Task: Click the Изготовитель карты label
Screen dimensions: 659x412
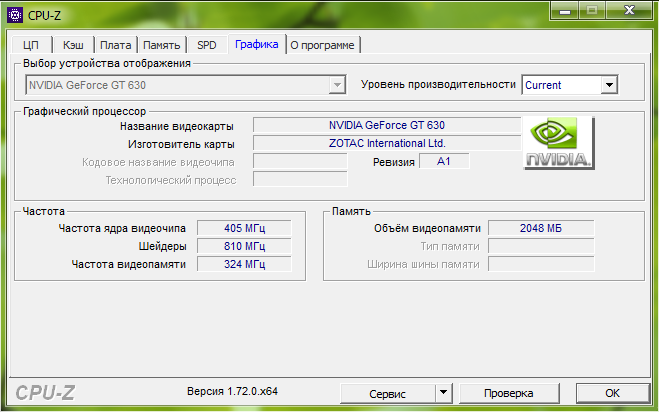Action: tap(181, 144)
